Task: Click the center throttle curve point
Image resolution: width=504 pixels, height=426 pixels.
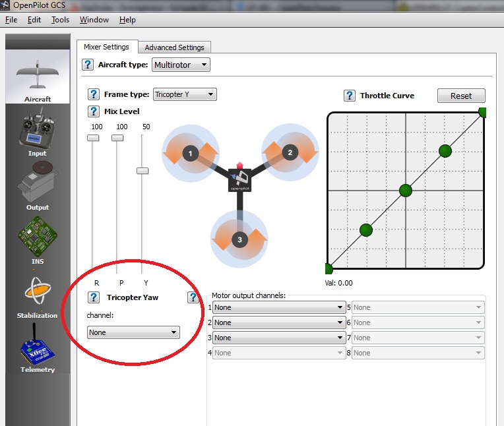Action: pos(406,190)
